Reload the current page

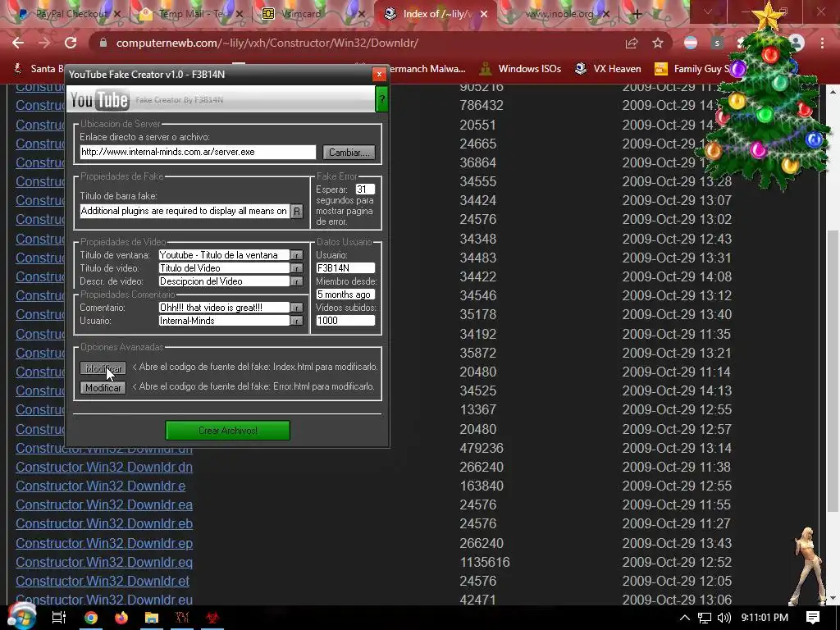(x=71, y=43)
